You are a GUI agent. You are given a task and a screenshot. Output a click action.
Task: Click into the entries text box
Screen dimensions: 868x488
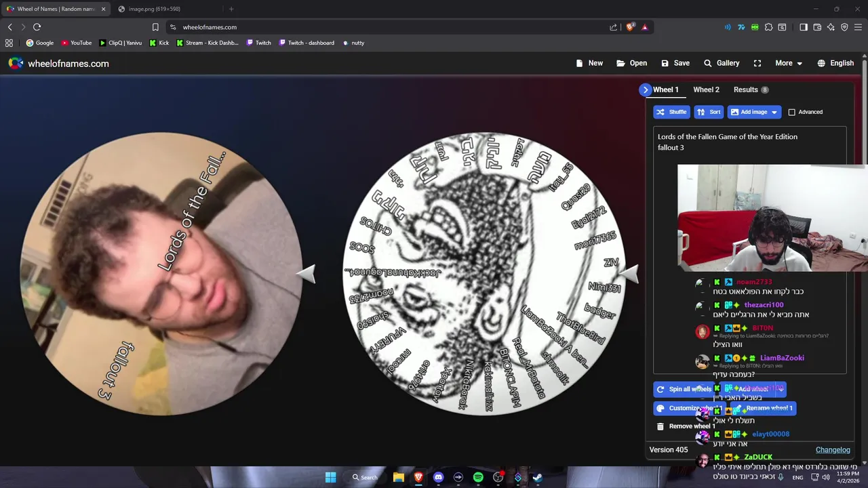point(750,249)
